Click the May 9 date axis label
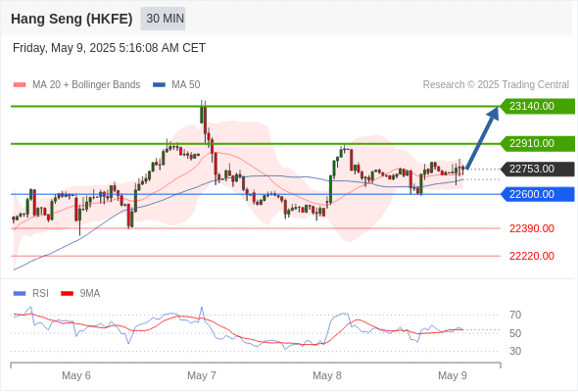This screenshot has height=392, width=578. click(453, 375)
